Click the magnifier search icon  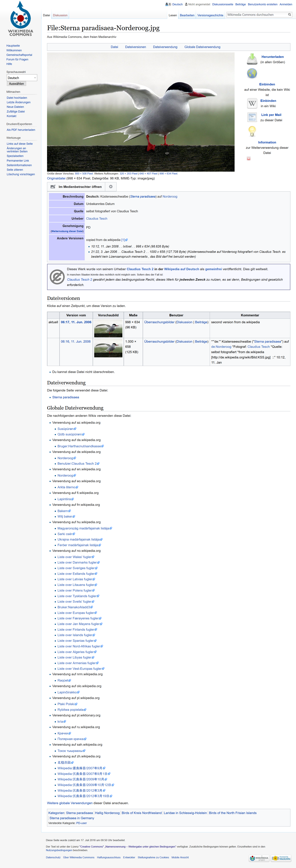(x=289, y=15)
